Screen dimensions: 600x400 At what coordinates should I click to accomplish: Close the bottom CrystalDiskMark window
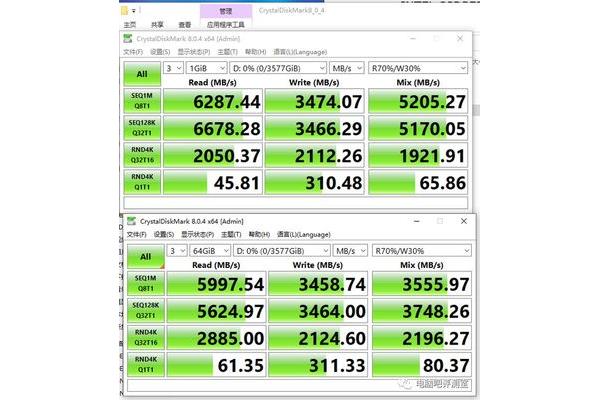click(463, 221)
